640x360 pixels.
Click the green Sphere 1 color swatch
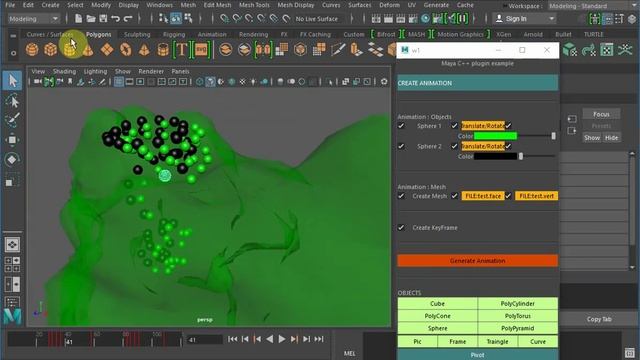click(x=496, y=136)
